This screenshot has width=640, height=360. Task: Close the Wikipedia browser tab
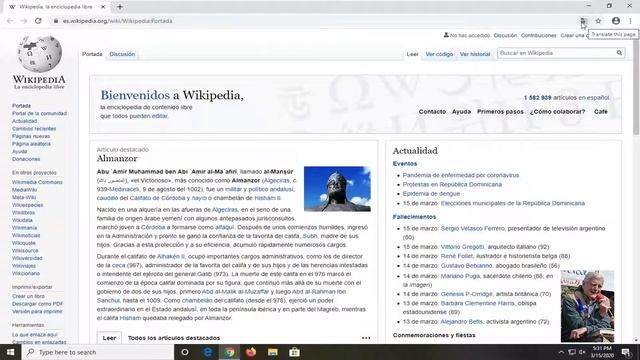[x=103, y=7]
